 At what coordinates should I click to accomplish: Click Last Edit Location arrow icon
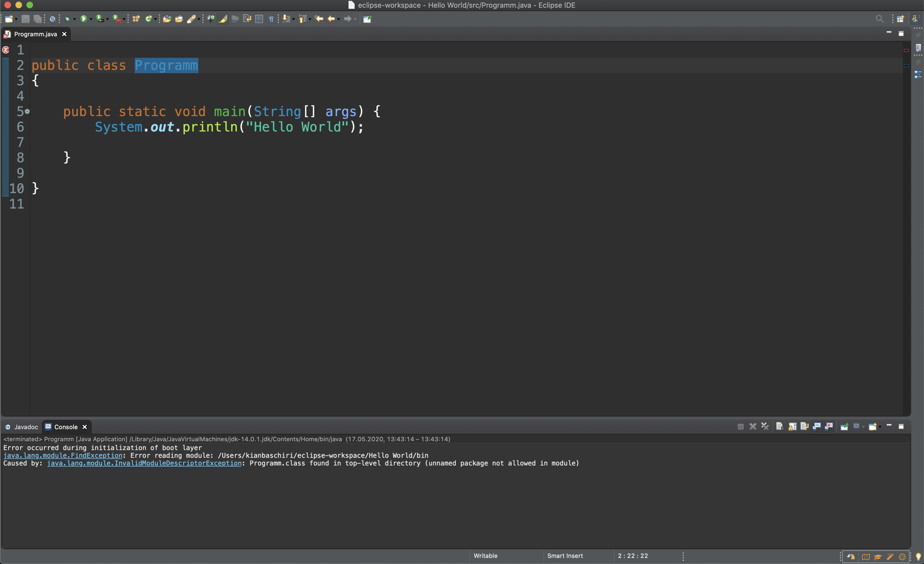pyautogui.click(x=319, y=19)
